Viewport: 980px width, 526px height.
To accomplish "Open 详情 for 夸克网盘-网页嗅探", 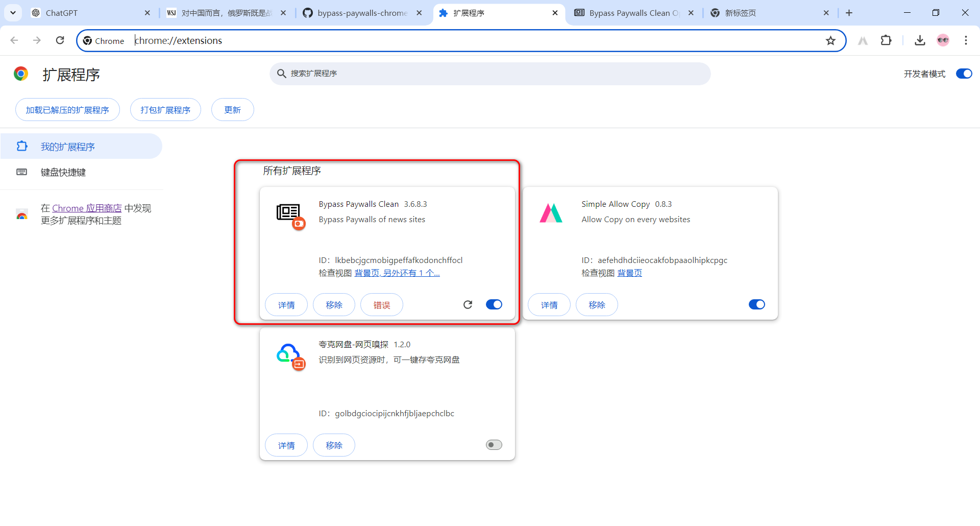I will tap(286, 445).
